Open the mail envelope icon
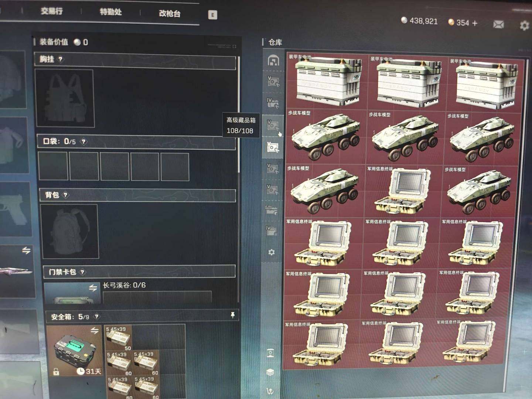Screen dimensions: 532x399 (x=498, y=24)
